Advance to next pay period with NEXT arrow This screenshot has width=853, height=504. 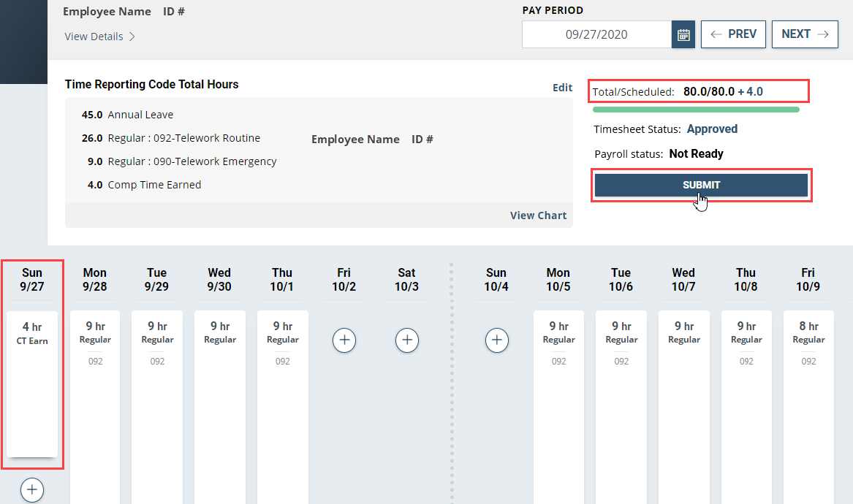805,34
